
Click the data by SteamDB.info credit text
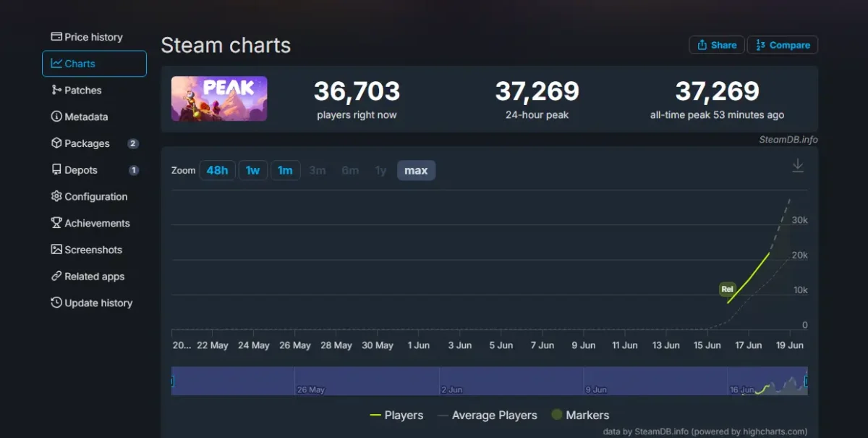(x=705, y=431)
